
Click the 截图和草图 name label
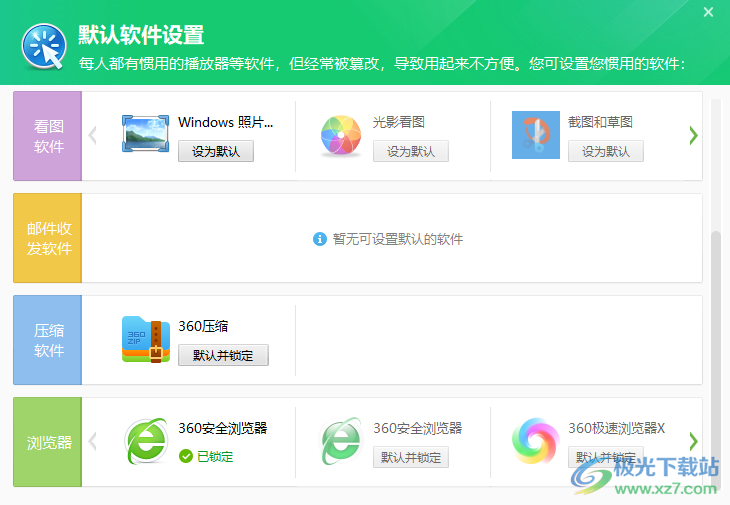tap(600, 122)
